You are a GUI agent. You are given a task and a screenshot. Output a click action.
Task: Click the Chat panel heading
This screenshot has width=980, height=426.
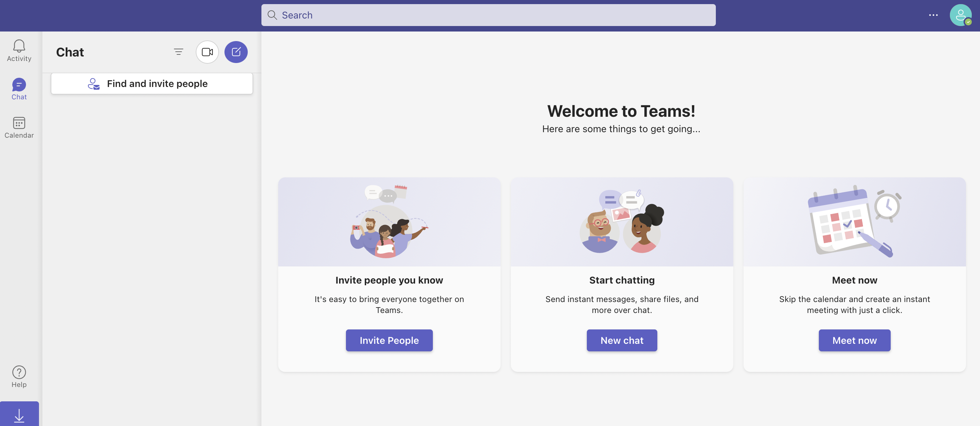70,52
